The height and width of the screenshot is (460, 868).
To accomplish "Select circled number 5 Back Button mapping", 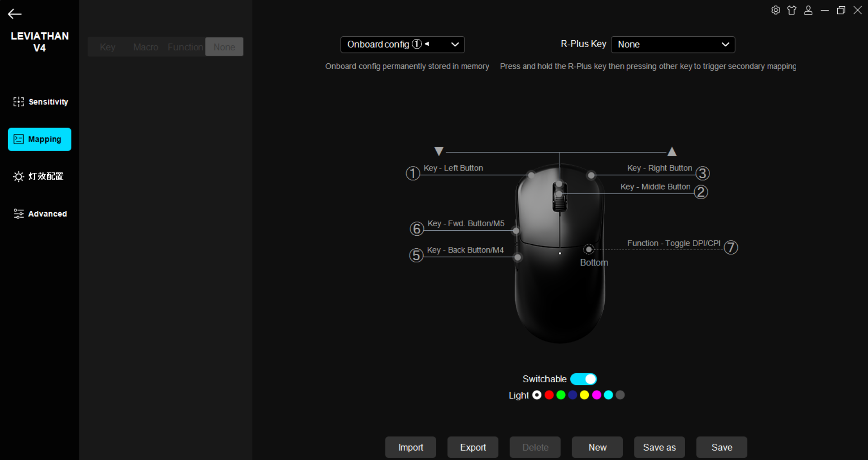I will click(416, 256).
